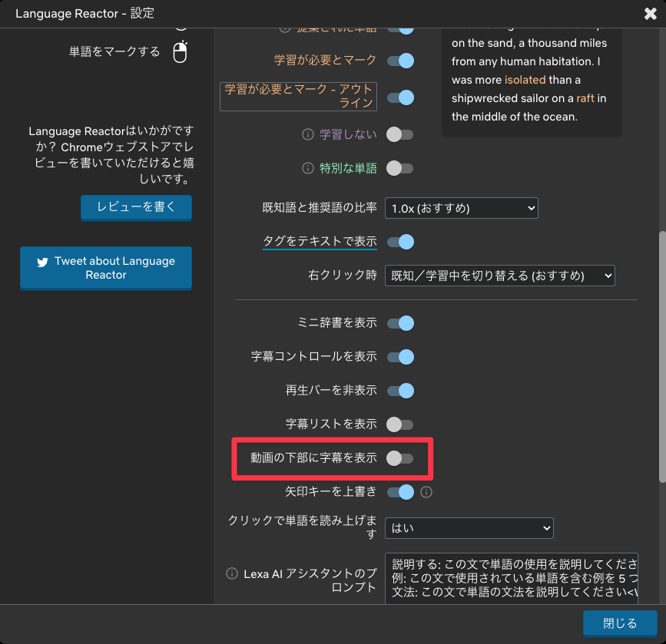Open the info icon for Lexa AIアシスタントのプロンプト
The height and width of the screenshot is (644, 666).
click(231, 573)
